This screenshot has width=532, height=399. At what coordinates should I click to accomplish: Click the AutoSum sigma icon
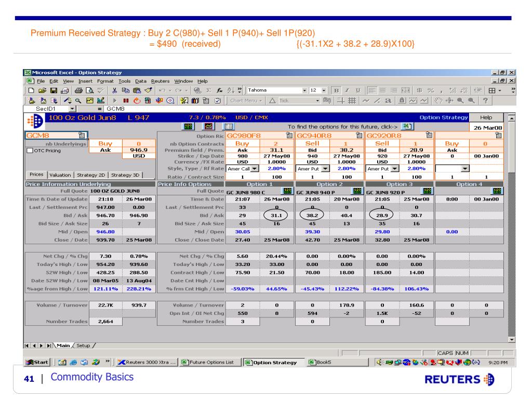click(209, 90)
